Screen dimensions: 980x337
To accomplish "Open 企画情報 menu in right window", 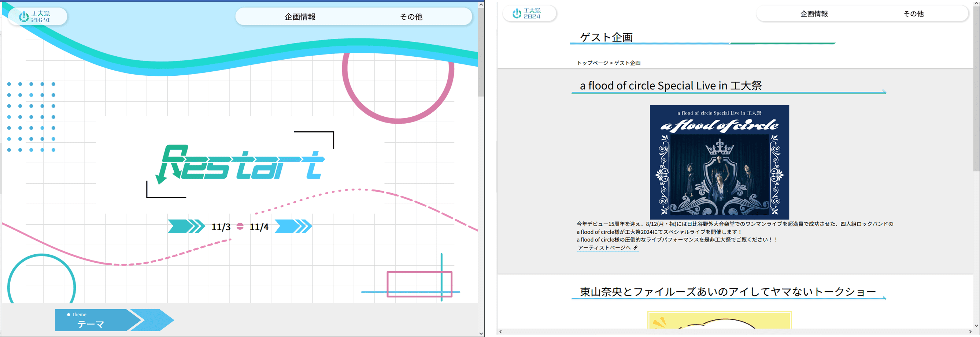I will 814,14.
